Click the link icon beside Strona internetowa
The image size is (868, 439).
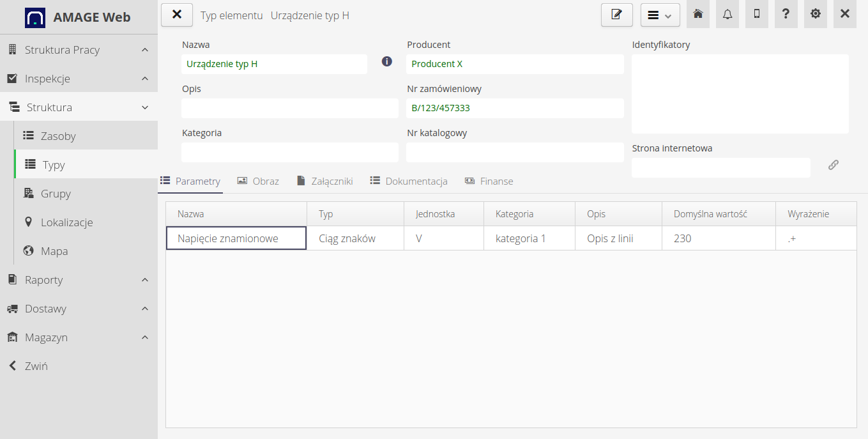pyautogui.click(x=834, y=165)
